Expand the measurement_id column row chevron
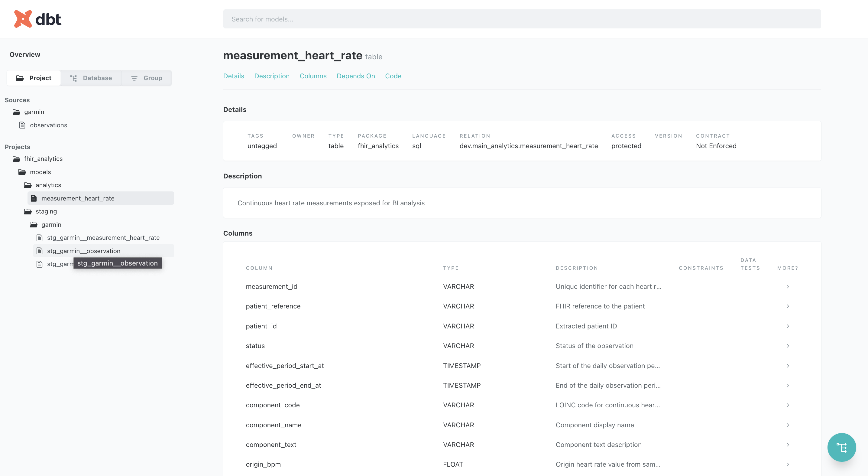This screenshot has height=476, width=868. click(788, 287)
